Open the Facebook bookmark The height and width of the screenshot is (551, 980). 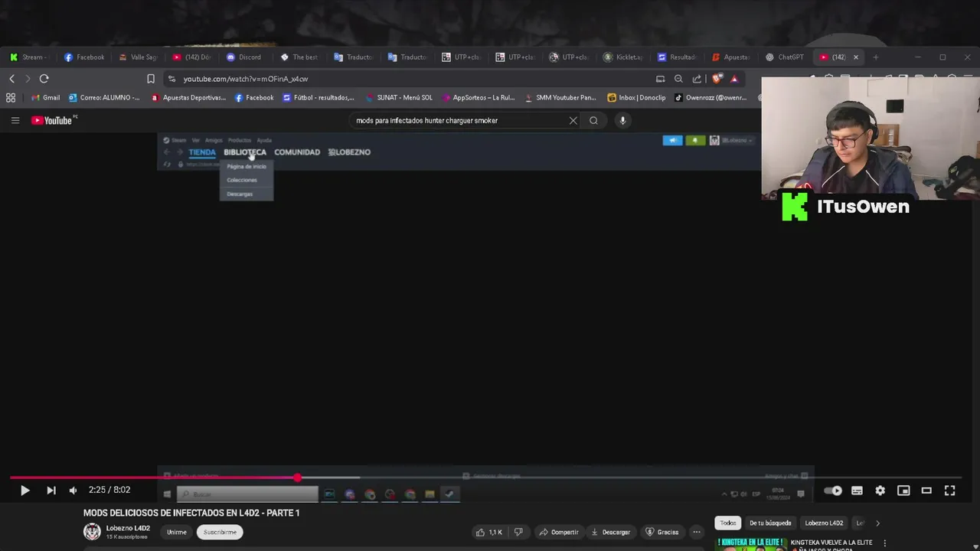254,97
